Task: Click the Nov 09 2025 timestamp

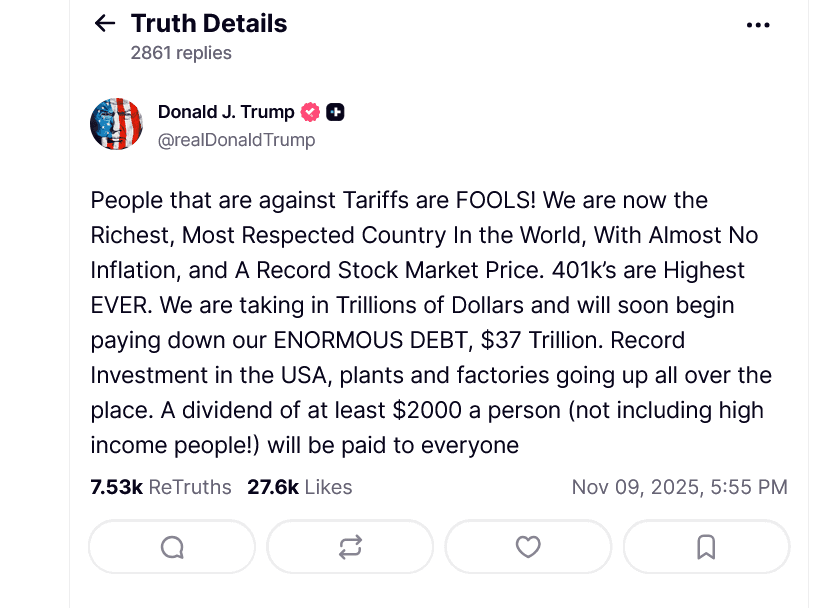Action: 679,487
